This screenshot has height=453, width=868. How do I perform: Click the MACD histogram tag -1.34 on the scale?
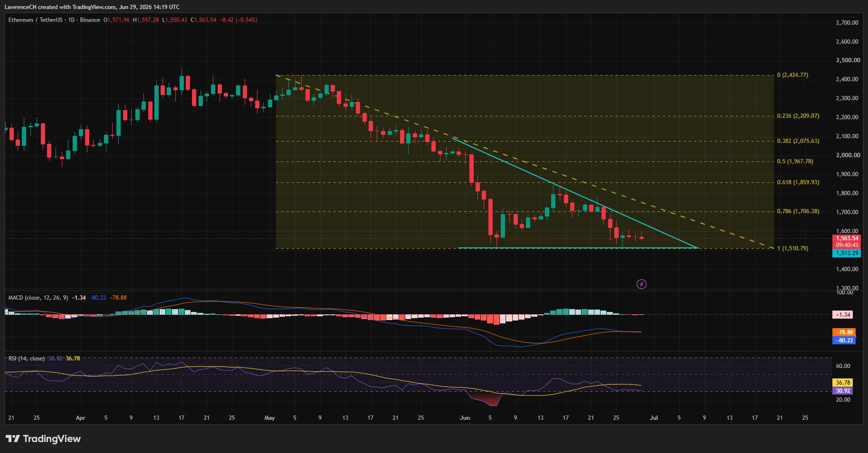pyautogui.click(x=842, y=315)
